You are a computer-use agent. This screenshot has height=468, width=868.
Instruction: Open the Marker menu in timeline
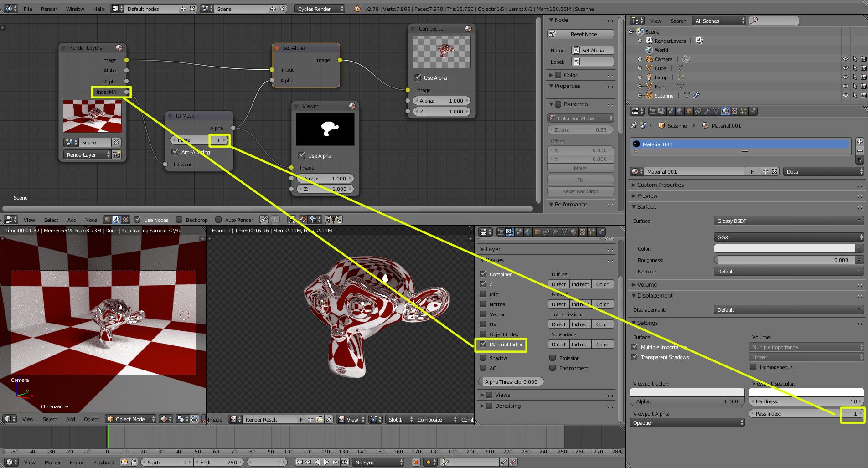52,462
